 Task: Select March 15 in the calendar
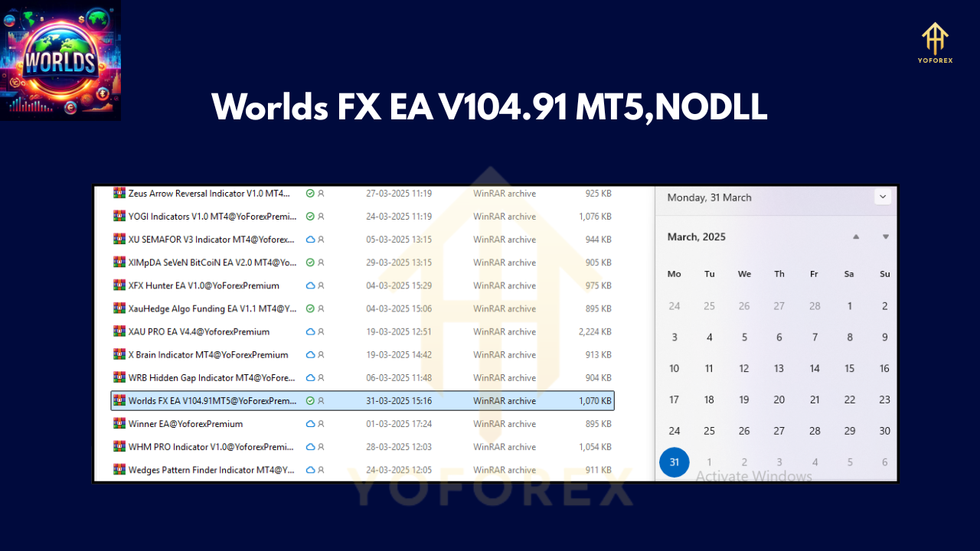point(849,368)
